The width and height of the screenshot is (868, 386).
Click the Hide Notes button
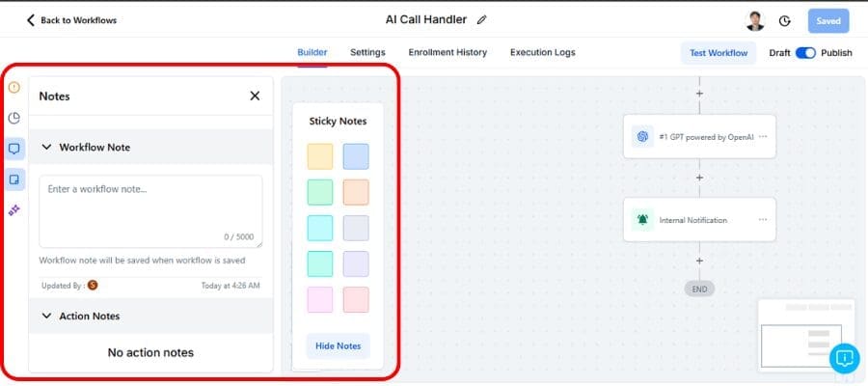tap(338, 346)
